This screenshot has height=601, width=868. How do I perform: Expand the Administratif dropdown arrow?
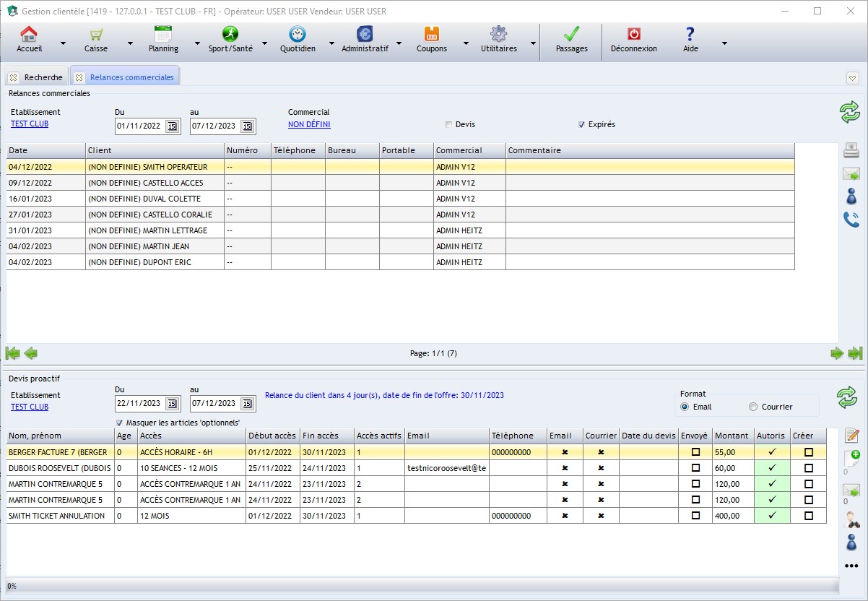tap(399, 43)
